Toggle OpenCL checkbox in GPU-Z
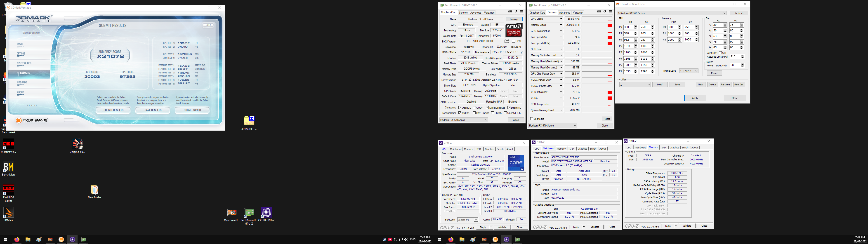 click(x=460, y=108)
